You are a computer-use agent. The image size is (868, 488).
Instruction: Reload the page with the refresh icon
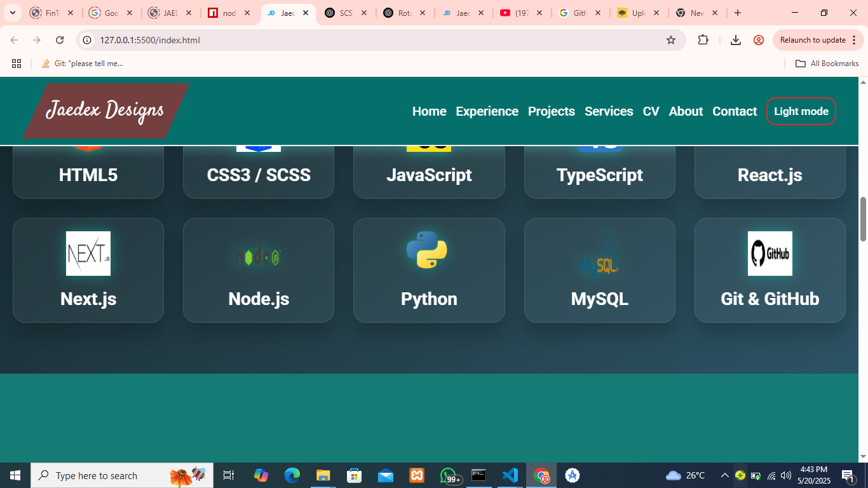60,40
